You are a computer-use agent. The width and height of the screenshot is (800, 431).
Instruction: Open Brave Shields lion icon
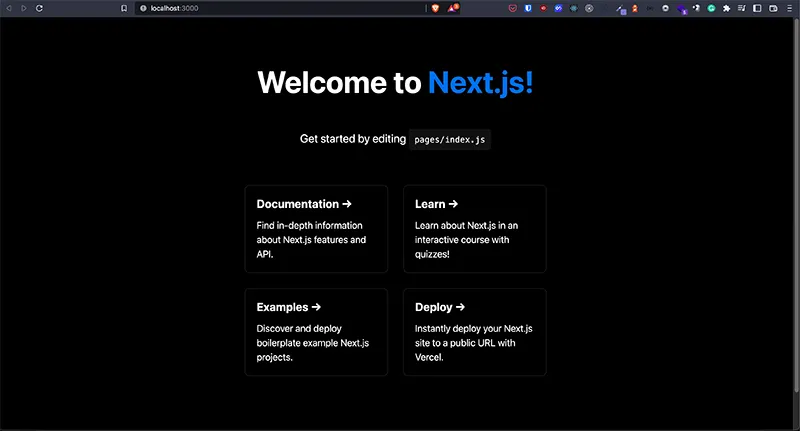click(435, 8)
